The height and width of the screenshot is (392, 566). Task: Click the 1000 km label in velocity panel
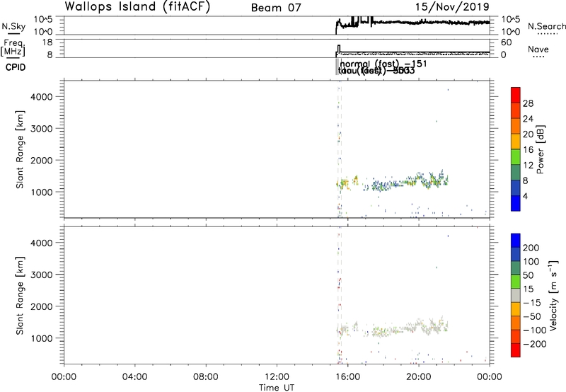tap(42, 338)
